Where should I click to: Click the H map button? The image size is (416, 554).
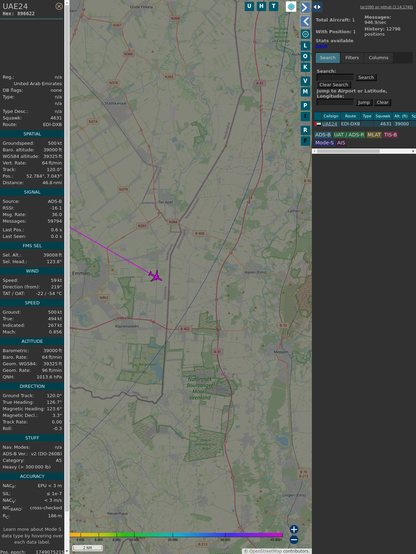coord(261,6)
